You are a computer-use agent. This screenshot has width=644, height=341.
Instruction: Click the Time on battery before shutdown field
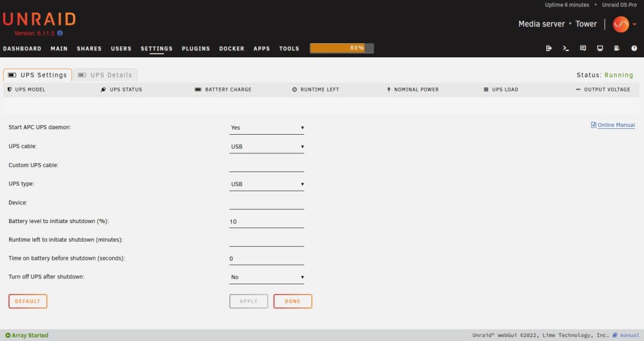point(267,258)
